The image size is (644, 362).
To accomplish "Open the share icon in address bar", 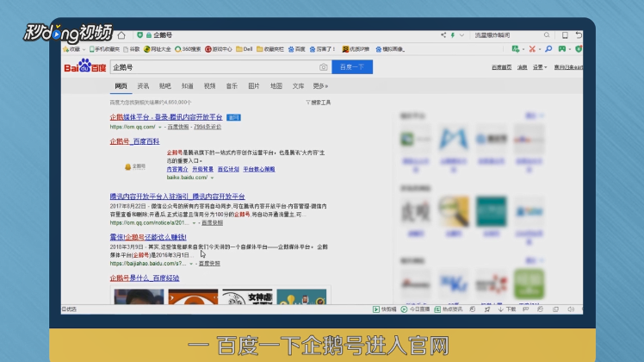I will [443, 35].
